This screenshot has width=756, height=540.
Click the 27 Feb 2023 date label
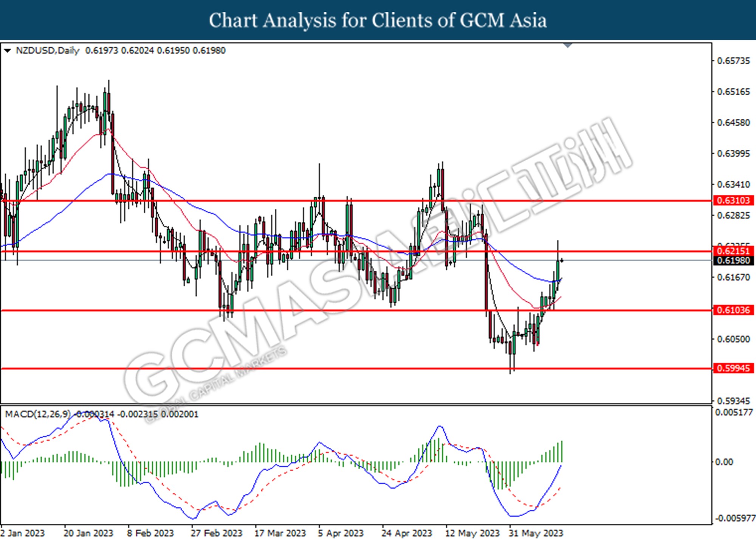click(216, 533)
